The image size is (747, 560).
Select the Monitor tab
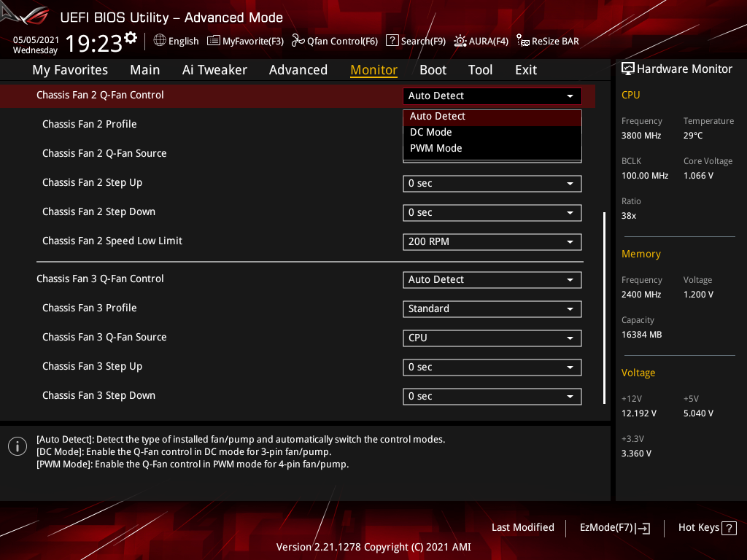373,70
